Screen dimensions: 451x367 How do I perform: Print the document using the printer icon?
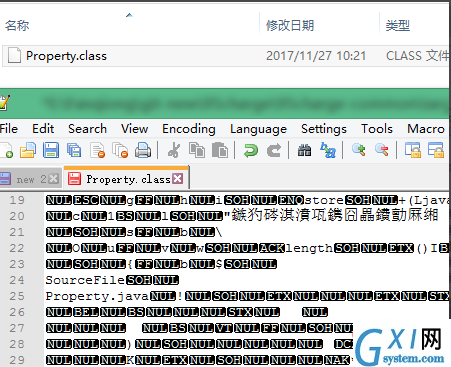click(x=143, y=150)
